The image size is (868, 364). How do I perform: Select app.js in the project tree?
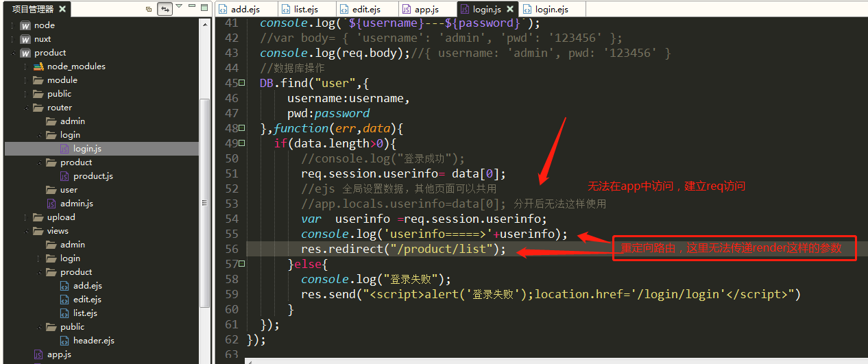pos(59,354)
